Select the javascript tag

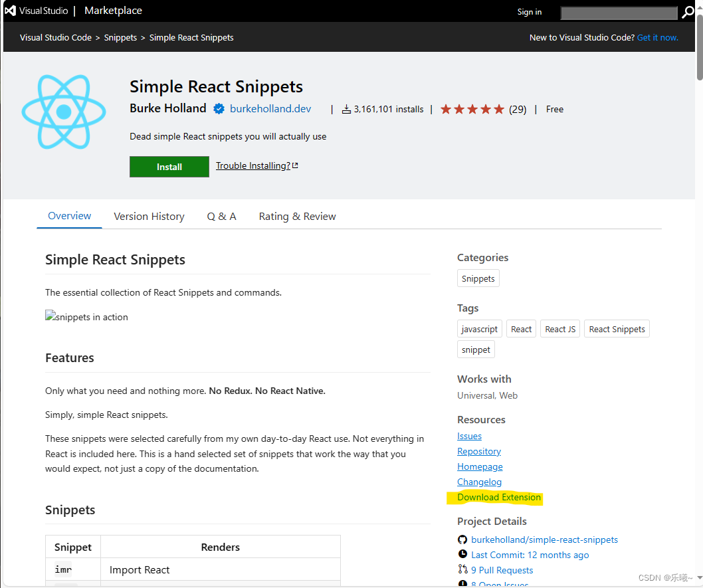point(479,329)
